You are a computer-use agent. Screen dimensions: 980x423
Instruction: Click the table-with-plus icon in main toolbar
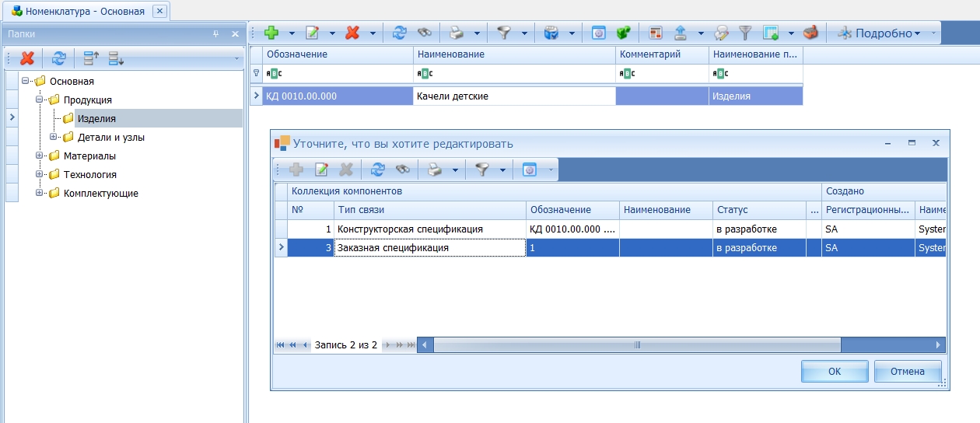(771, 33)
